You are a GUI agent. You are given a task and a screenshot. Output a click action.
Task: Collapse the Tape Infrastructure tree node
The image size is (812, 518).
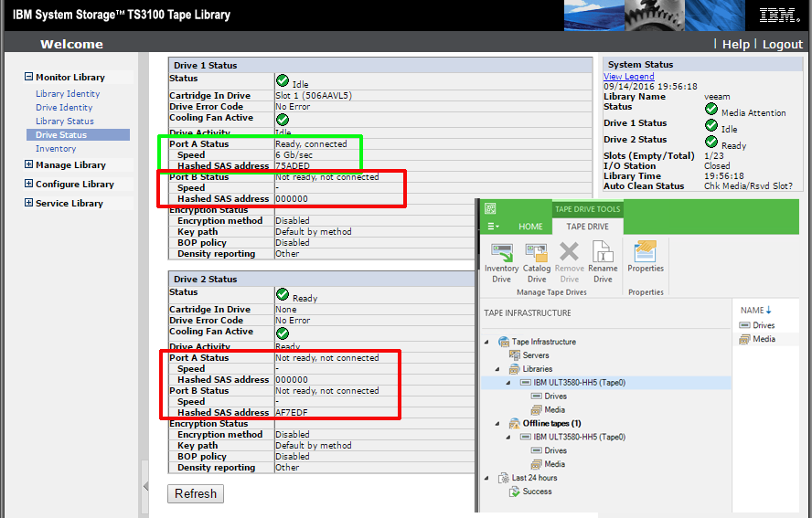(x=486, y=342)
